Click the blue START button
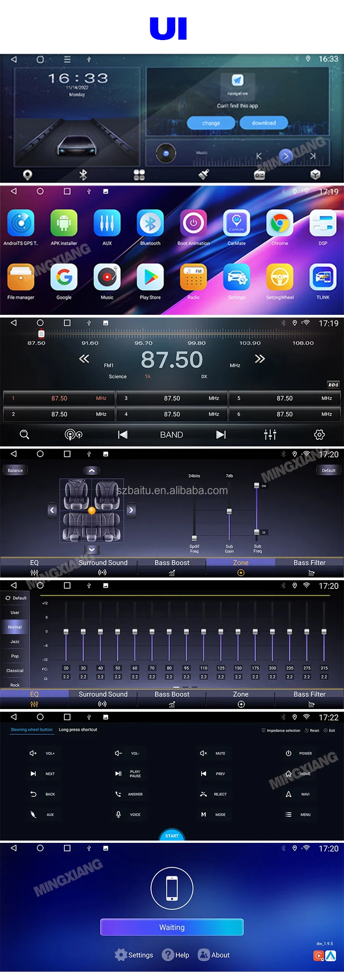Viewport: 344px width, 980px height. 172,835
